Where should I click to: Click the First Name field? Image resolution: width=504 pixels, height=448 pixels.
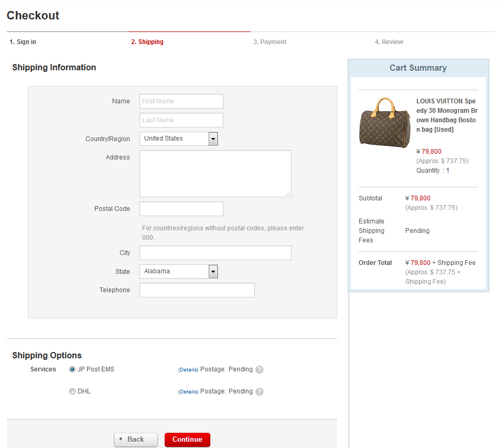tap(181, 101)
